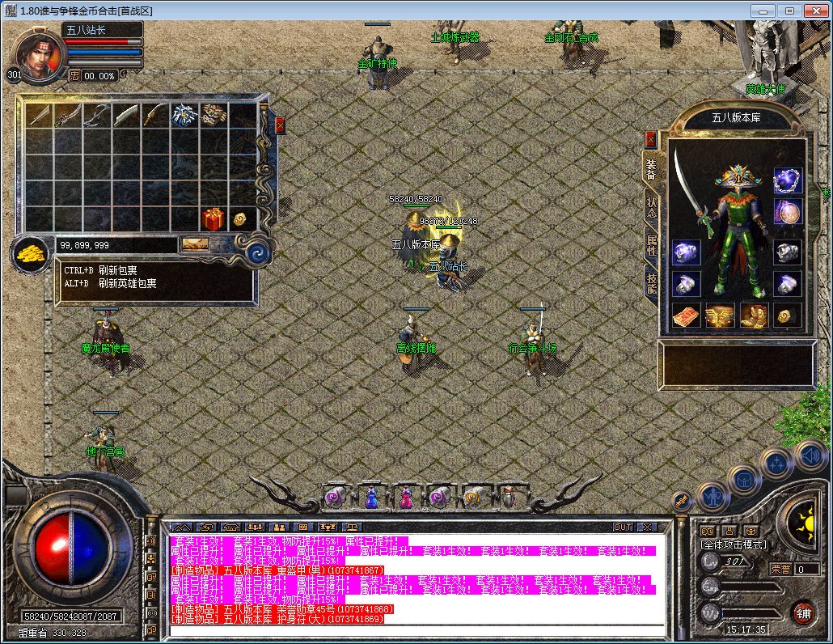Talk to the 离线摆摊 NPC
This screenshot has width=833, height=644.
click(414, 343)
